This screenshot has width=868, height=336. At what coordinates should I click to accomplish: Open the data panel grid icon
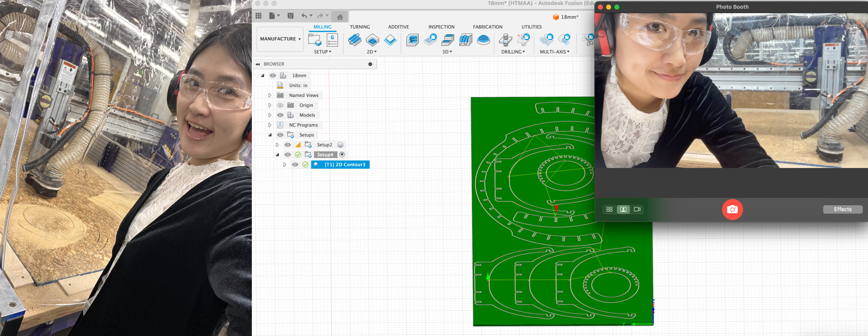click(259, 16)
